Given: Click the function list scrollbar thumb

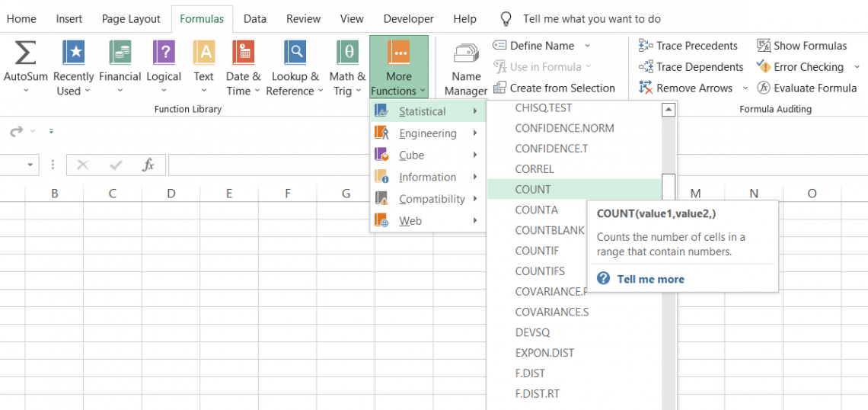Looking at the screenshot, I should 669,187.
